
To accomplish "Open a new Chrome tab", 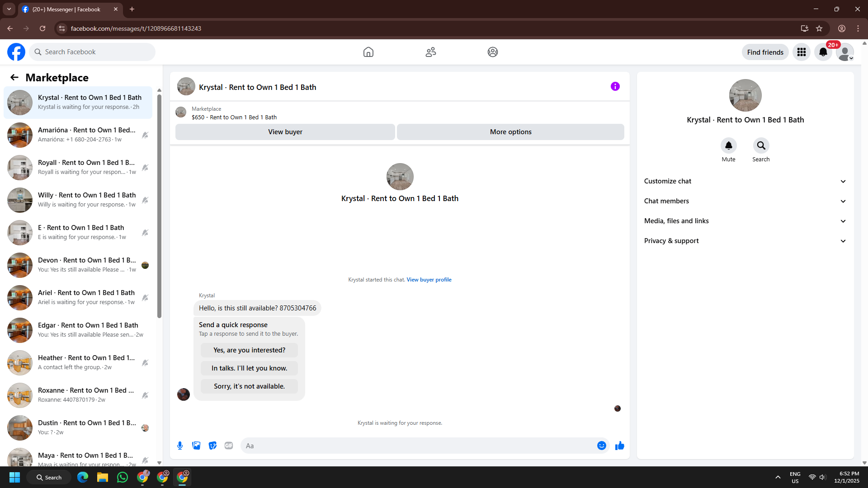I will [x=132, y=9].
